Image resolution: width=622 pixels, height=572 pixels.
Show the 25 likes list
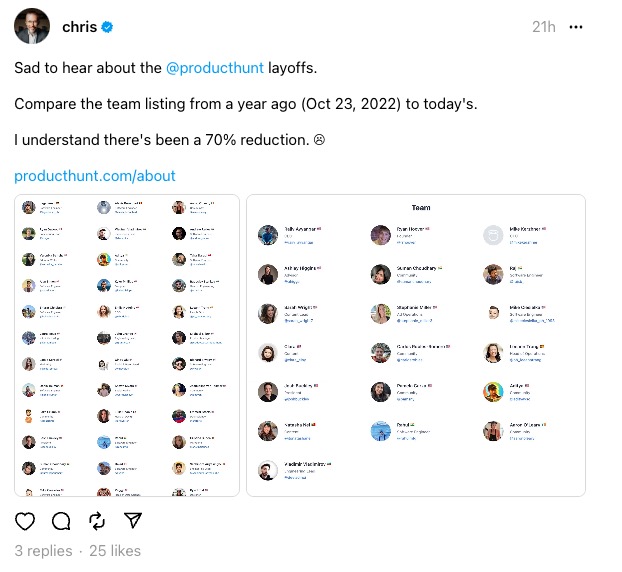pos(115,551)
